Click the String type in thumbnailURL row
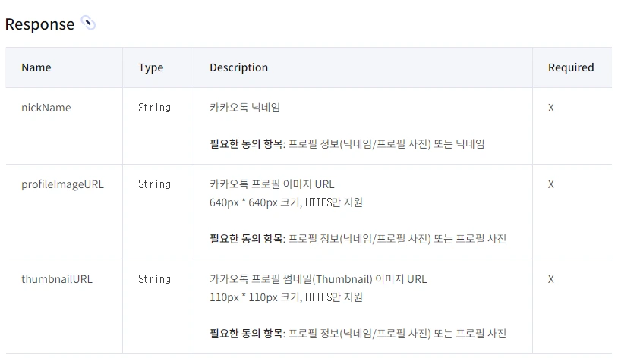This screenshot has height=364, width=618. (154, 279)
